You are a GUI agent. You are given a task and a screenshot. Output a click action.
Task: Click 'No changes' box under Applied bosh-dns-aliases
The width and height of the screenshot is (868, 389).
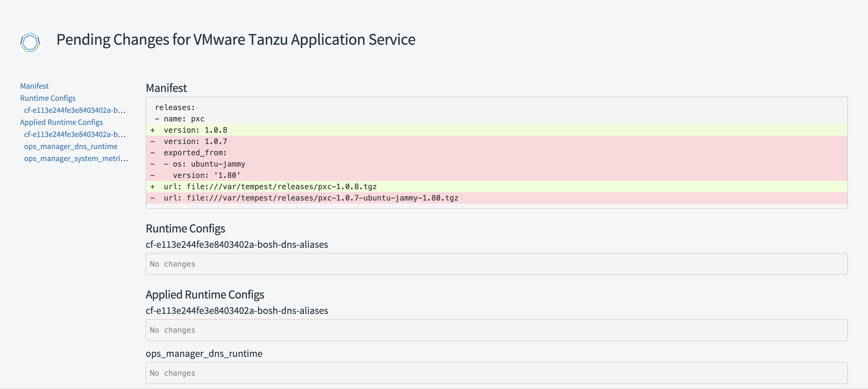(x=497, y=330)
